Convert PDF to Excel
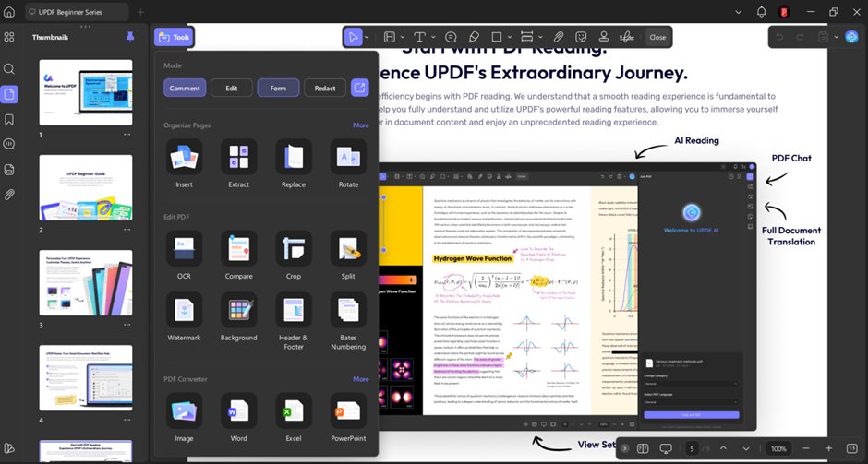The width and height of the screenshot is (868, 464). (x=294, y=410)
